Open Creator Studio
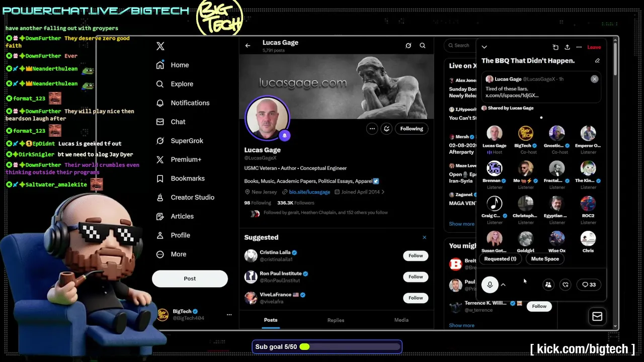 185,197
